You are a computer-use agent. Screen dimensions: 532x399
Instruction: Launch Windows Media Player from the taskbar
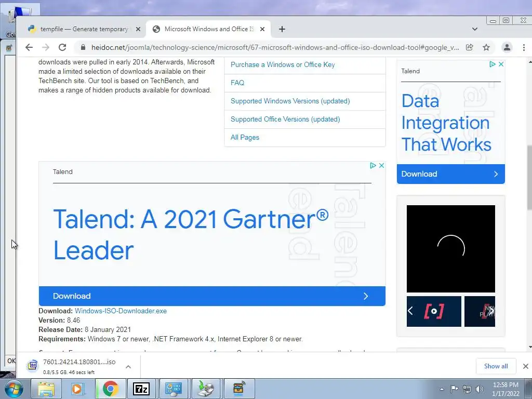coord(78,389)
